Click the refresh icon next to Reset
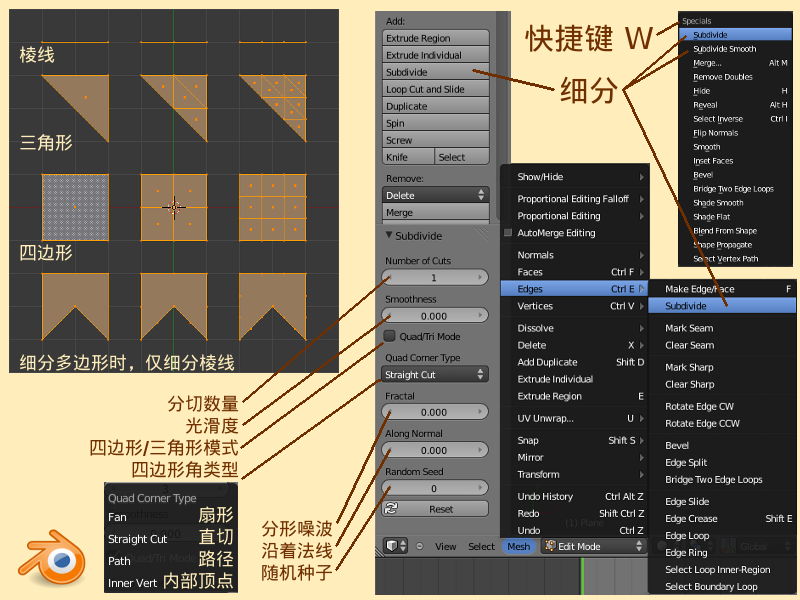Screen dimensions: 800x600 point(391,508)
